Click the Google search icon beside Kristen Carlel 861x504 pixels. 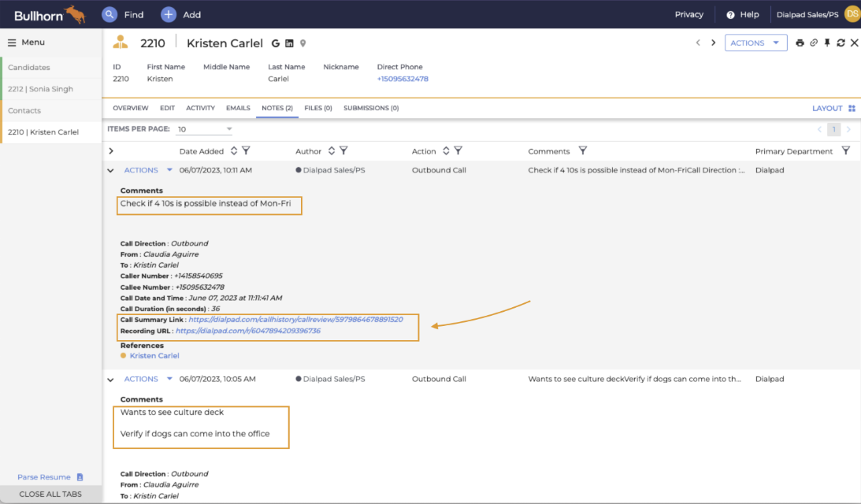pos(275,43)
